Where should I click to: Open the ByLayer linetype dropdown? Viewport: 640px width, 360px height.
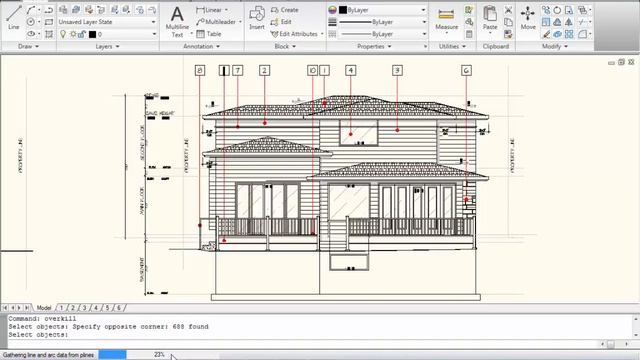pyautogui.click(x=383, y=34)
